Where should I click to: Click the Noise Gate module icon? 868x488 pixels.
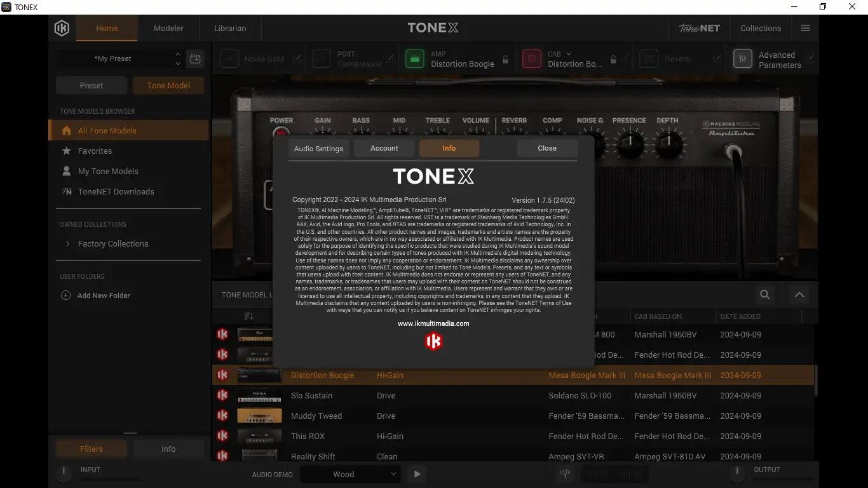coord(229,59)
